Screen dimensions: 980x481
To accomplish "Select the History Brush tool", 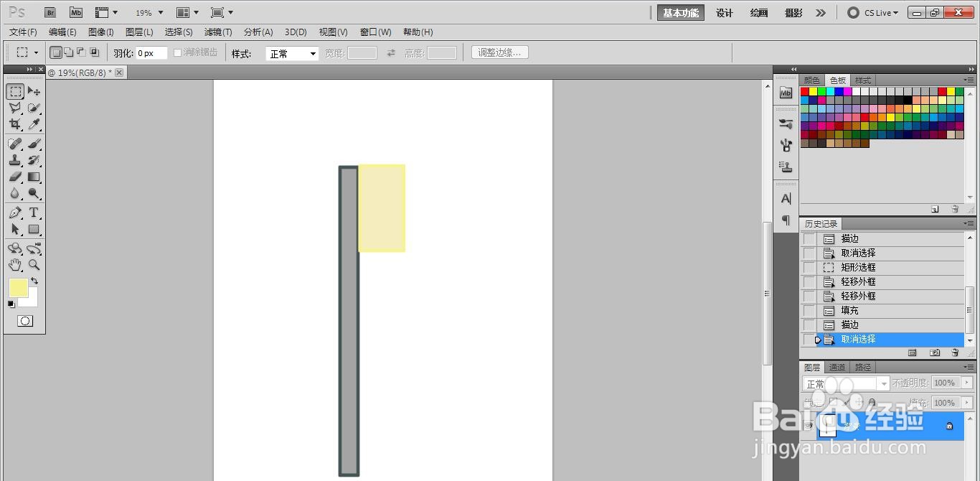I will (x=34, y=160).
